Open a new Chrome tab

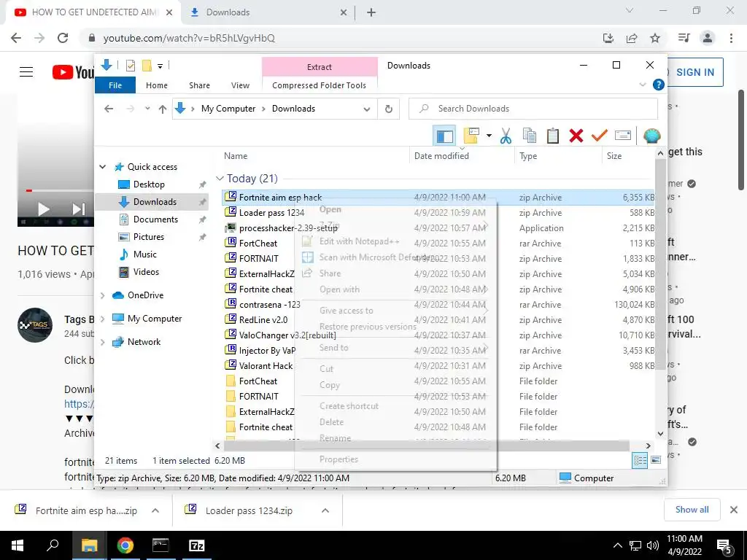(371, 12)
